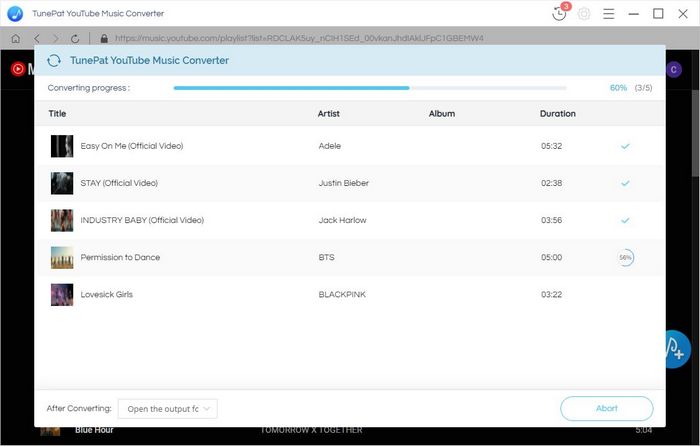Click the TunePat app logo icon
The height and width of the screenshot is (446, 700).
click(x=15, y=13)
